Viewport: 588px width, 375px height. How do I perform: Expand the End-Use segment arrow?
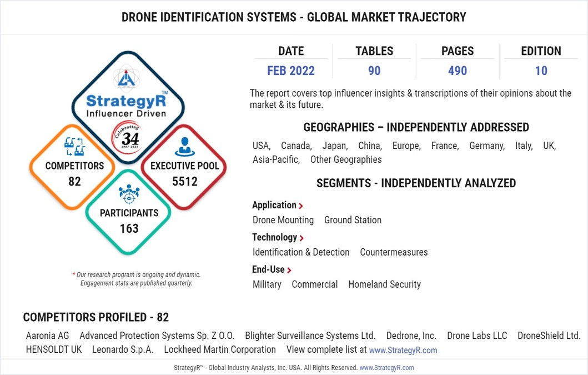coord(289,270)
